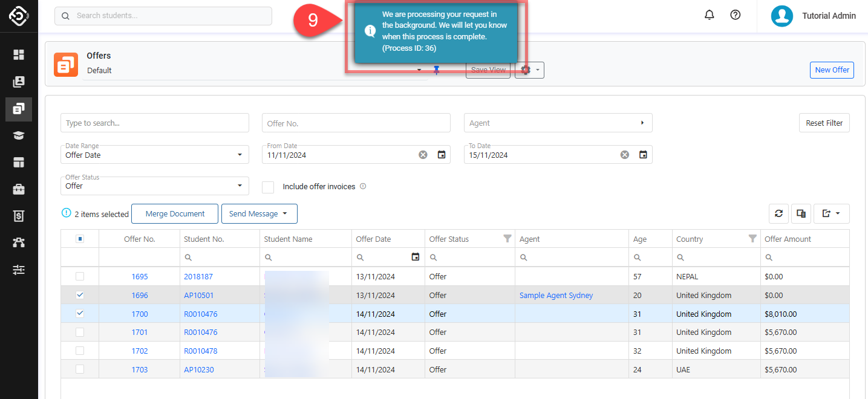Expand the Send Message dropdown
The width and height of the screenshot is (868, 399).
tap(259, 213)
